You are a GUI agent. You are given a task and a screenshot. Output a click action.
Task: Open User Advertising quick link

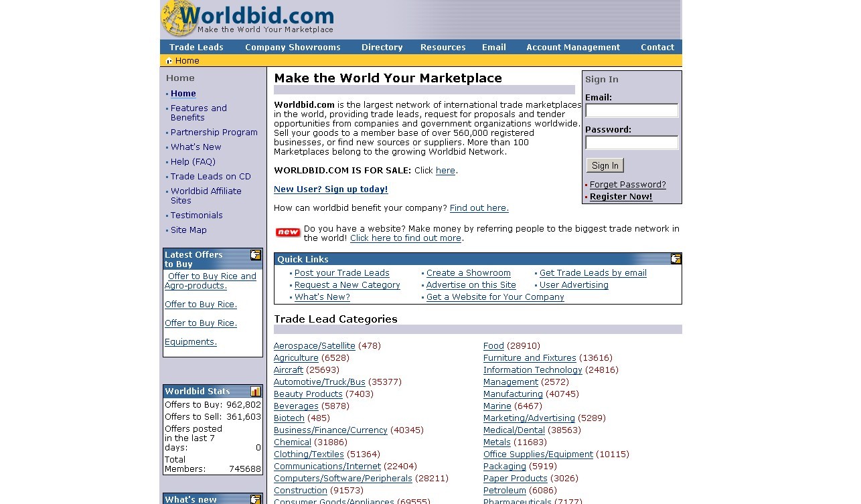[574, 285]
